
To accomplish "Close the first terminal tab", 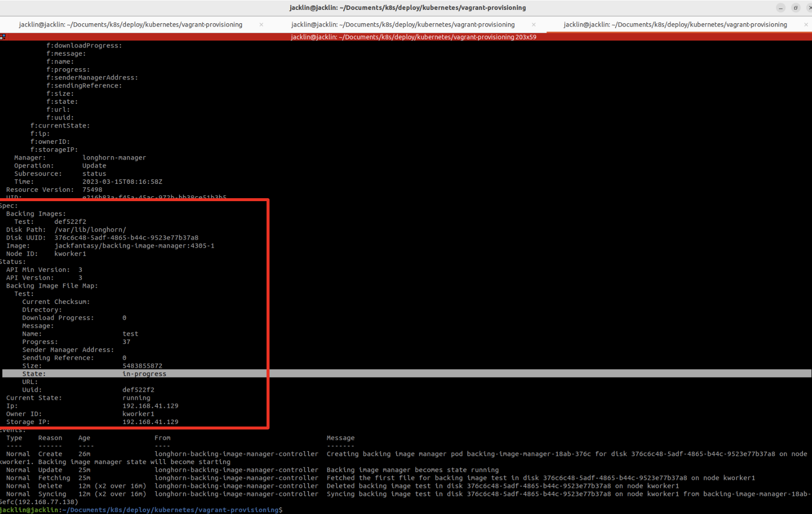I will [261, 24].
